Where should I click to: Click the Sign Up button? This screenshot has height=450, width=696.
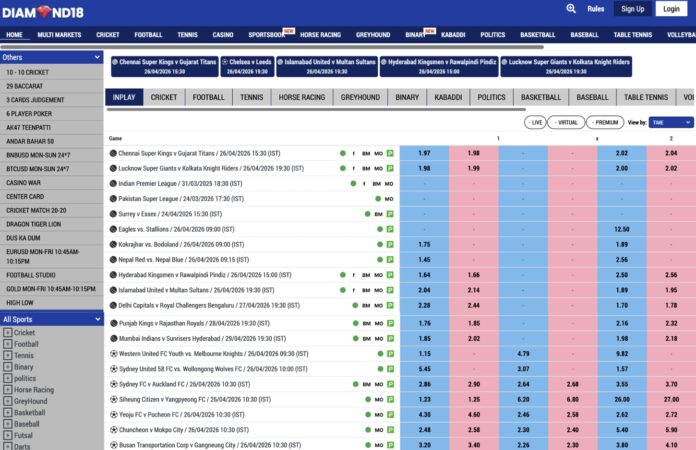click(x=633, y=9)
